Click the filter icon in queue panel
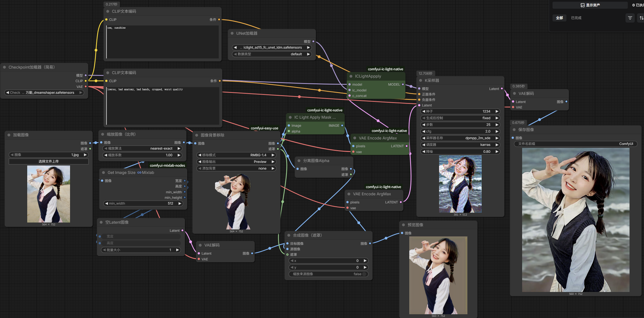Viewport: 644px width, 318px height. pyautogui.click(x=630, y=18)
